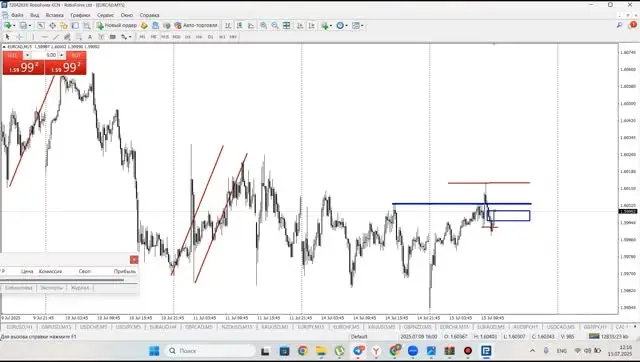Switch timeframe to MN
This screenshot has height=362, width=640.
tap(233, 37)
